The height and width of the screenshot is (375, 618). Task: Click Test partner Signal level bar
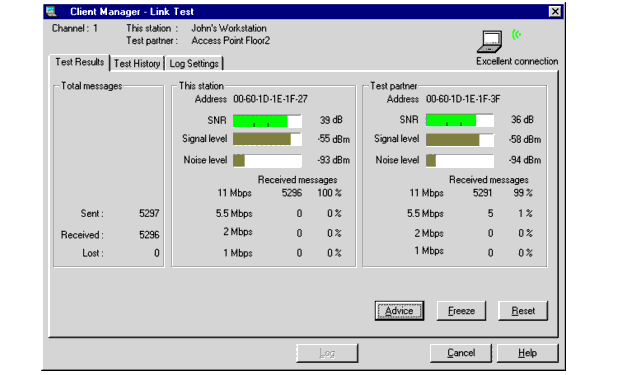tap(460, 140)
